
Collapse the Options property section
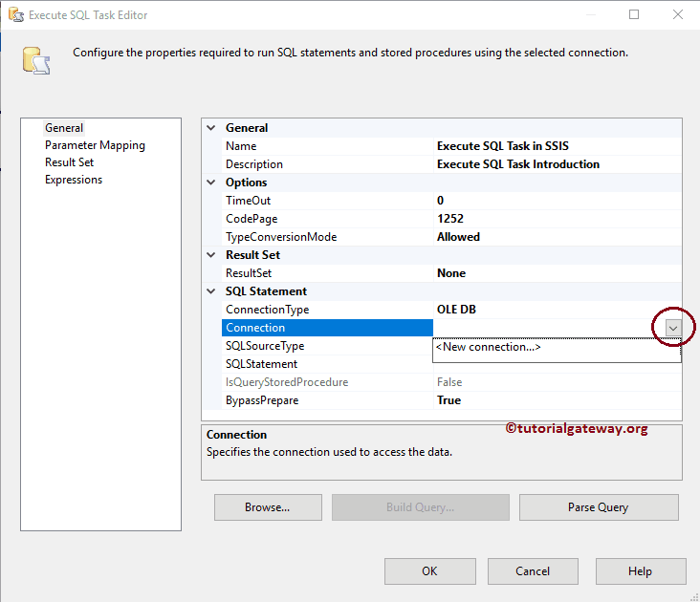(x=211, y=183)
